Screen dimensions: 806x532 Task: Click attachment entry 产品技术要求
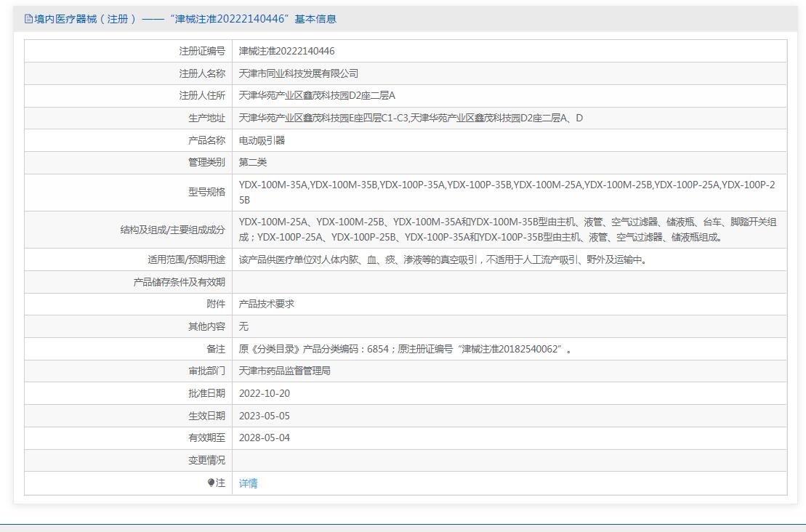pos(266,304)
